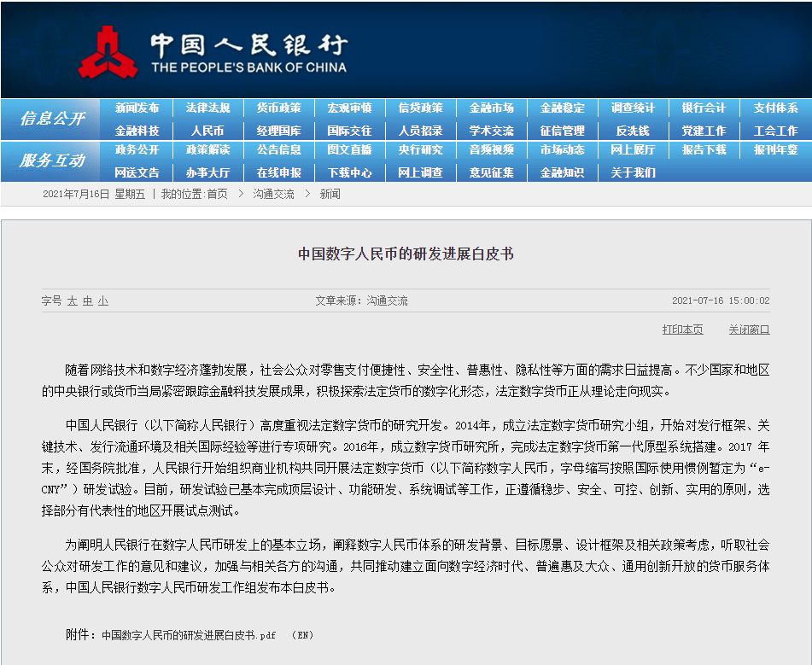The width and height of the screenshot is (812, 665).
Task: Click the date 2021年7月16日 星期五
Action: pyautogui.click(x=94, y=195)
